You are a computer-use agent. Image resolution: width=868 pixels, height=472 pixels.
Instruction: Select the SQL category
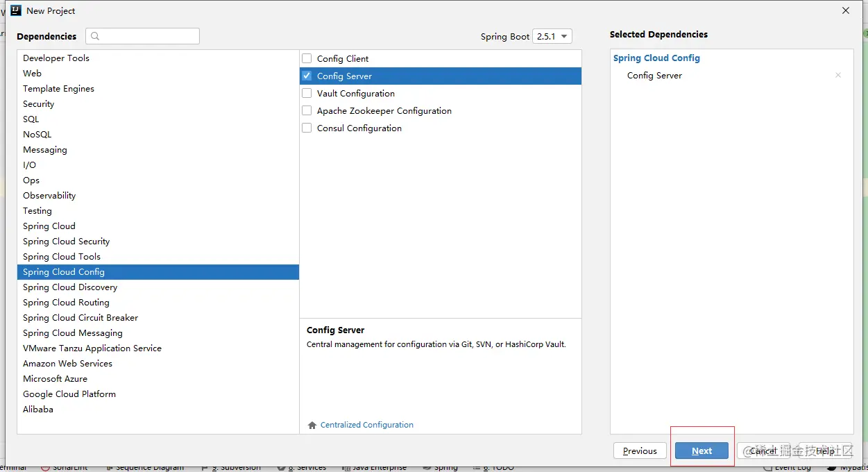(x=158, y=119)
